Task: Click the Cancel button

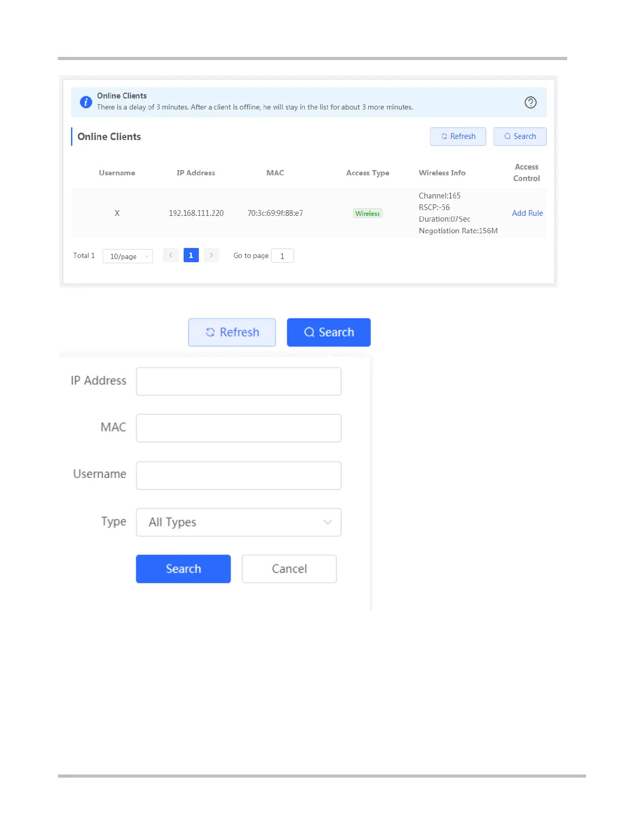Action: [x=289, y=569]
